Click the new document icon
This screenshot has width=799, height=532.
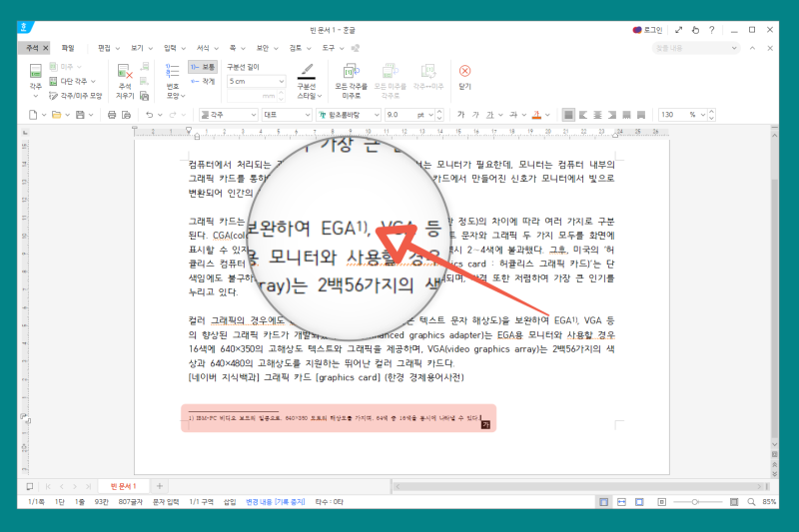[33, 115]
